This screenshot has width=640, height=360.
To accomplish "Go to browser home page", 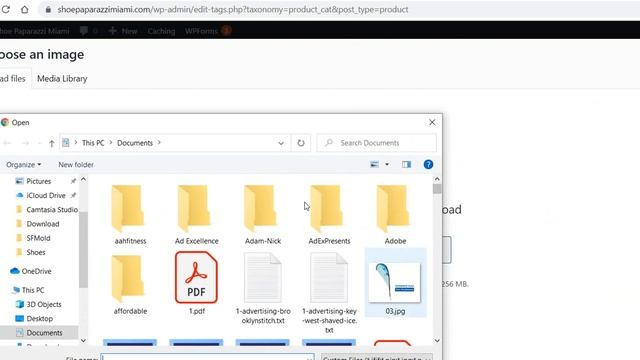I will click(24, 9).
